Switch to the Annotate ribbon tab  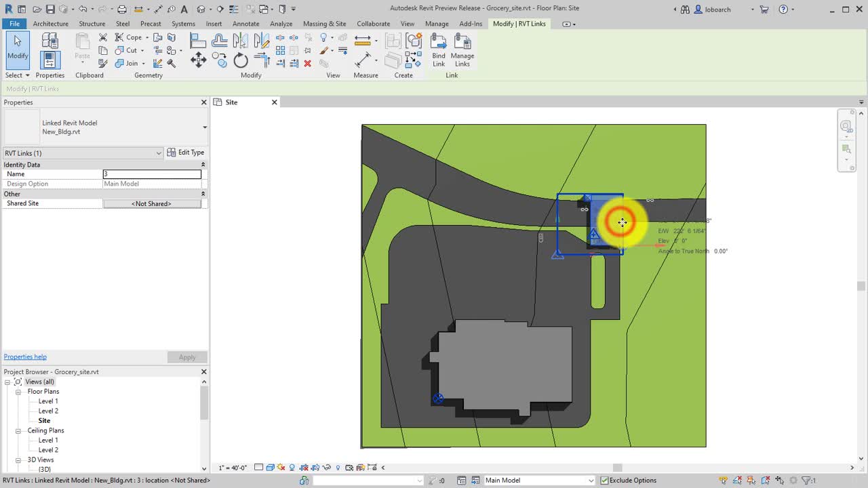[x=245, y=24]
